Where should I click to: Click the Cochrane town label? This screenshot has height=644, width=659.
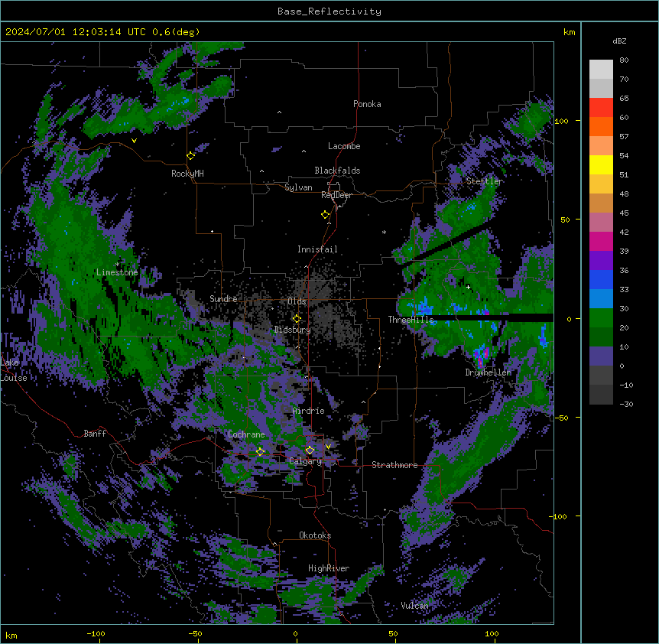(x=246, y=434)
